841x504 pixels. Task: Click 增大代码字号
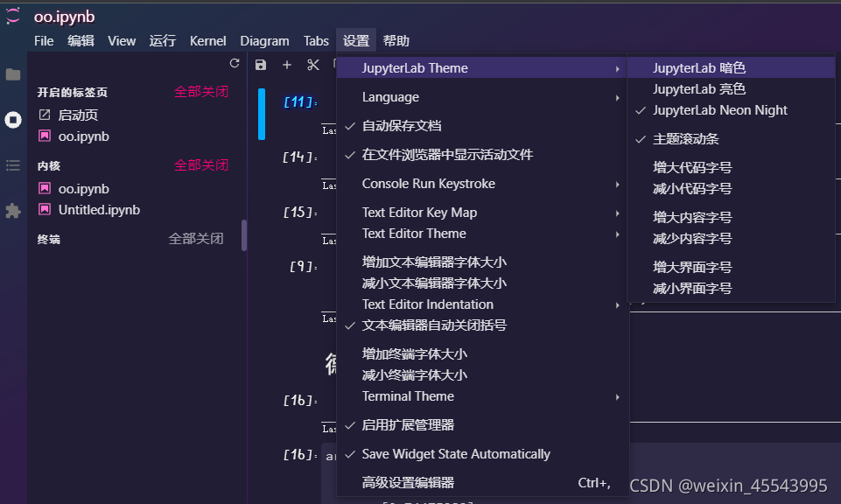[731, 168]
